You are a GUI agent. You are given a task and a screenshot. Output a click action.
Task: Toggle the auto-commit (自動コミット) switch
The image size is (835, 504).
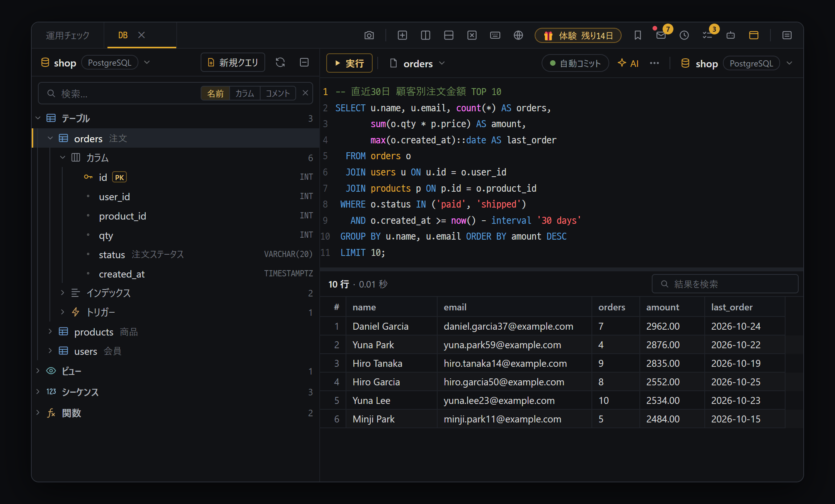575,63
